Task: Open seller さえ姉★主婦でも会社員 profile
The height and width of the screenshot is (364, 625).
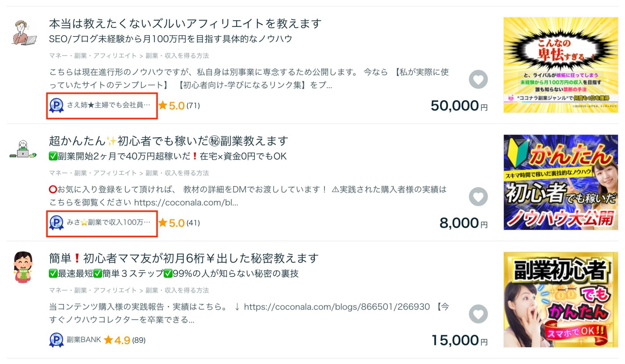Action: (x=108, y=105)
